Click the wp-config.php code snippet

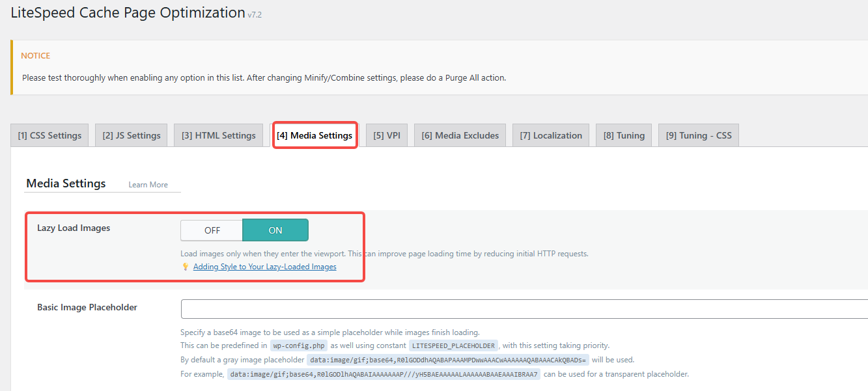pos(298,345)
